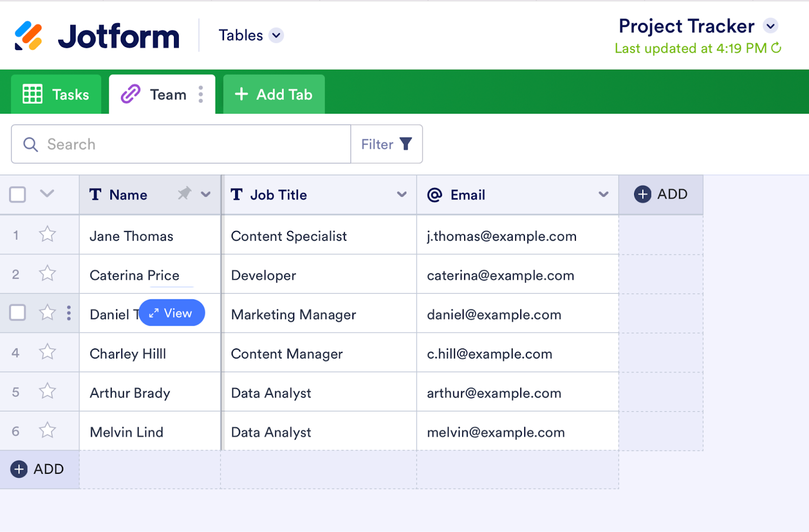The image size is (809, 532).
Task: Unpin the Name column
Action: (x=185, y=194)
